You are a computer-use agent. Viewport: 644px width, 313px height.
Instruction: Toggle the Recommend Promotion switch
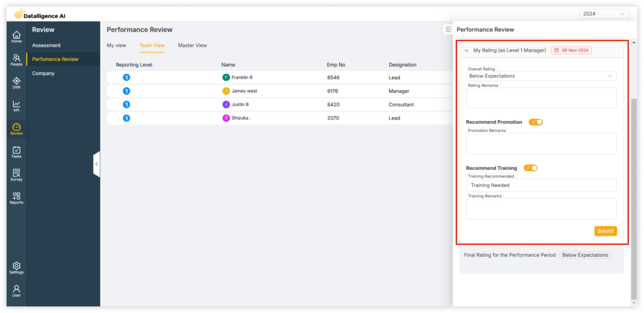[536, 122]
